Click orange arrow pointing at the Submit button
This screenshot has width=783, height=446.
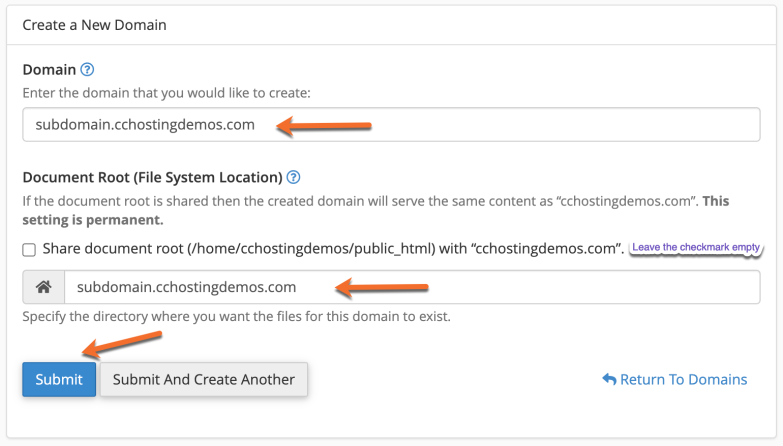click(112, 347)
